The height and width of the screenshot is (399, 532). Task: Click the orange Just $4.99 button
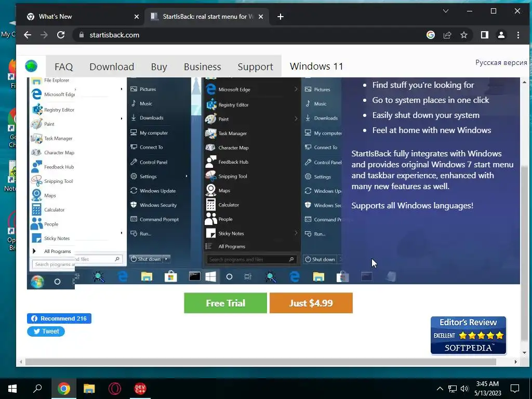311,303
